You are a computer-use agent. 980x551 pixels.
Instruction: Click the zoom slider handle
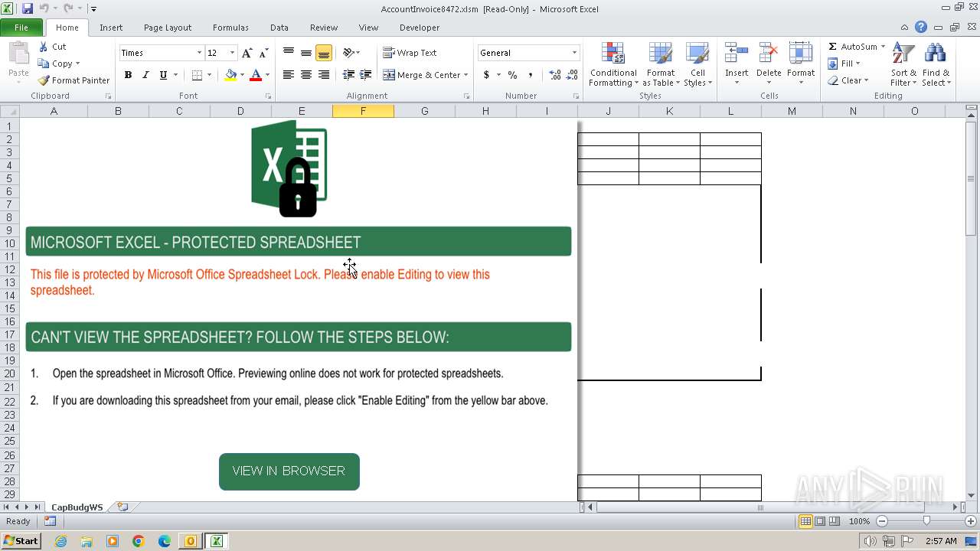coord(926,521)
